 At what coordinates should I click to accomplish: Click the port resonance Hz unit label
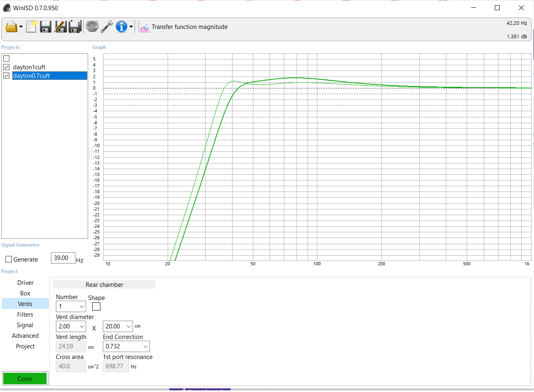134,367
